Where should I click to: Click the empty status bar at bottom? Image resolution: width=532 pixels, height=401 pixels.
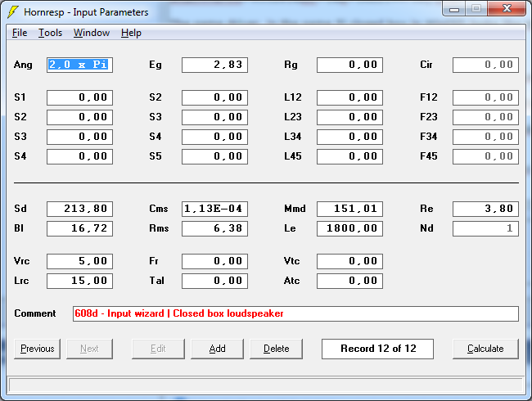266,385
